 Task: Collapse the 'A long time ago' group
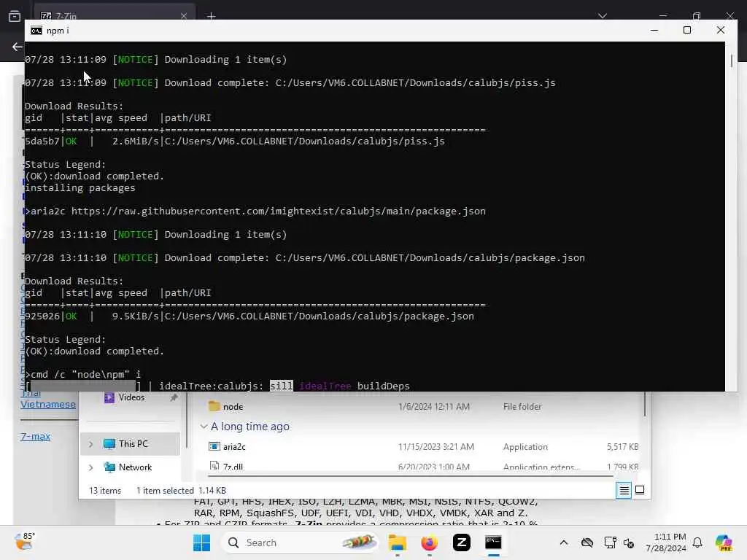(204, 426)
